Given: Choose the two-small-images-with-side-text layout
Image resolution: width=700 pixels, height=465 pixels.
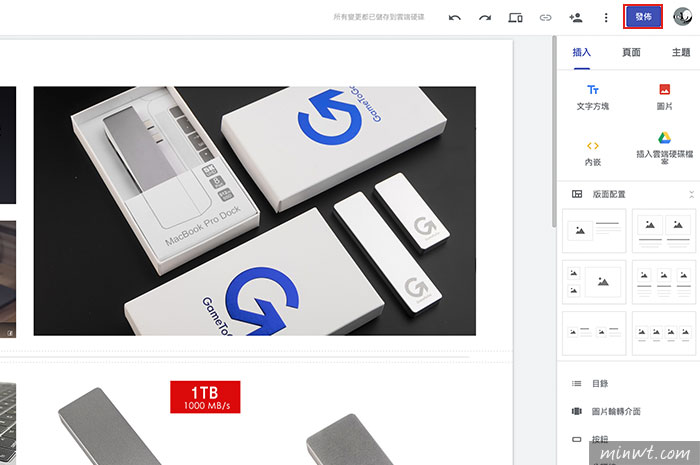Looking at the screenshot, I should 594,333.
